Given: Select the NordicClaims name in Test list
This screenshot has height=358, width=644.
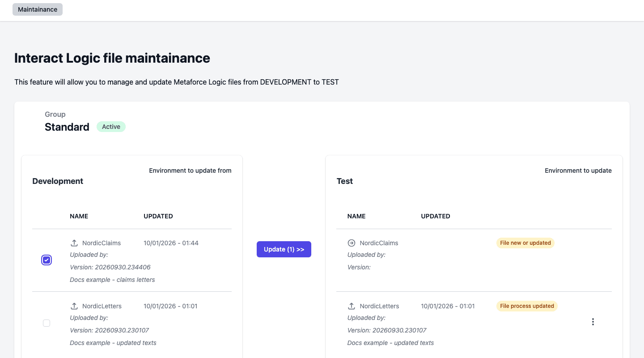Looking at the screenshot, I should (379, 243).
